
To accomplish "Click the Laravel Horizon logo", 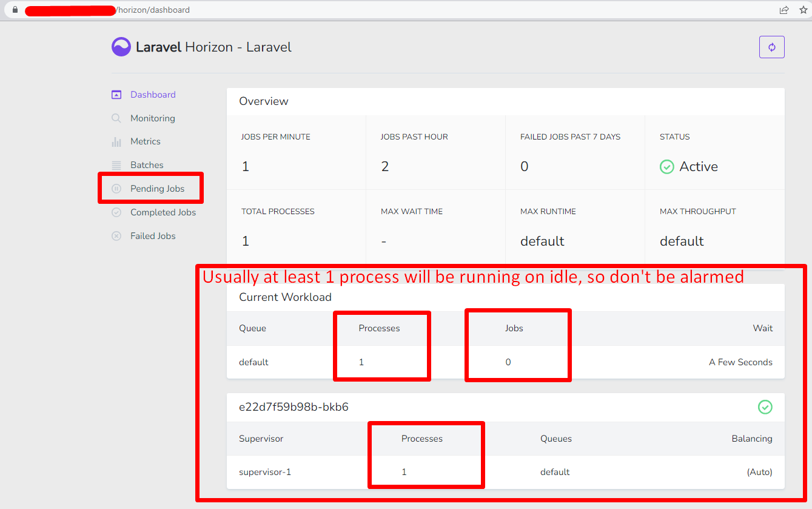I will point(121,47).
